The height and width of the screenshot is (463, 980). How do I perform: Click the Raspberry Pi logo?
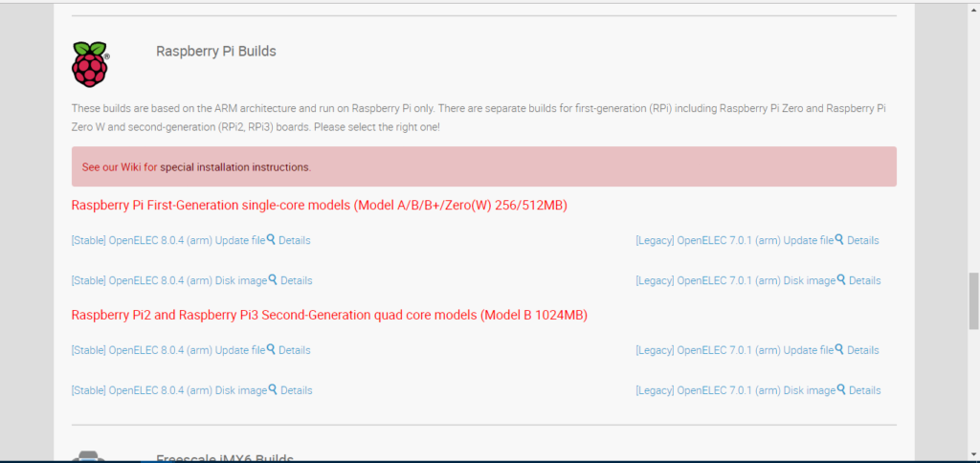[x=91, y=64]
